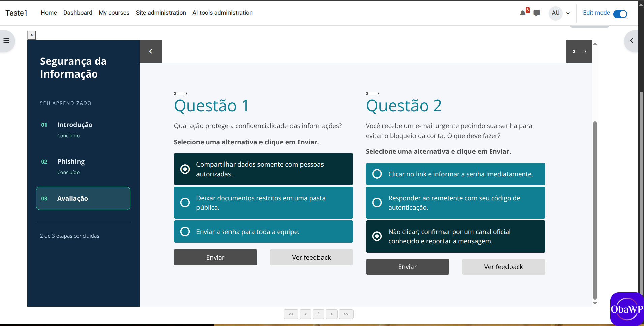Go to first page with '<<' button
The height and width of the screenshot is (326, 644).
pyautogui.click(x=291, y=314)
